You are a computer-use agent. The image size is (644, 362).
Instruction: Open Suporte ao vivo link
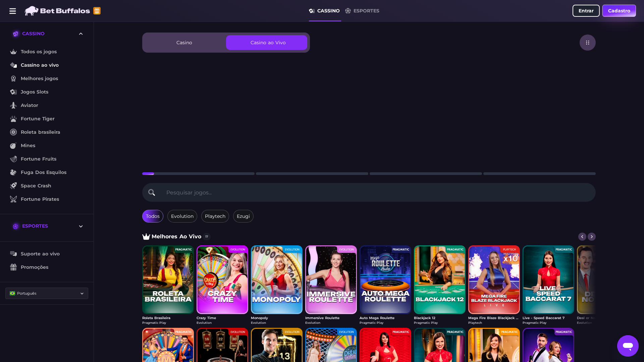40,254
